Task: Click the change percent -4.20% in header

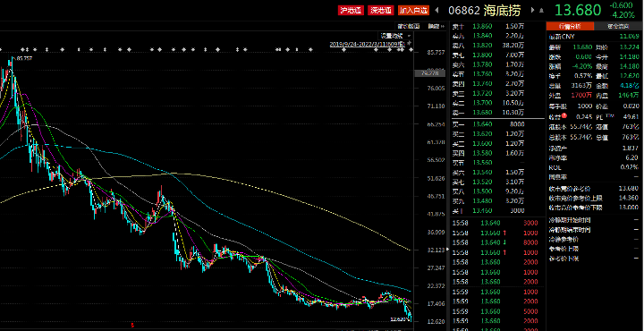Action: (x=623, y=15)
